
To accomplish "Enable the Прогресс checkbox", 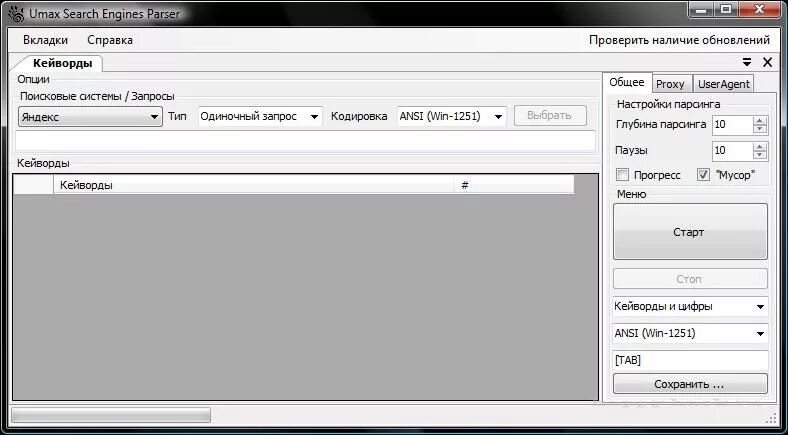I will pos(622,175).
